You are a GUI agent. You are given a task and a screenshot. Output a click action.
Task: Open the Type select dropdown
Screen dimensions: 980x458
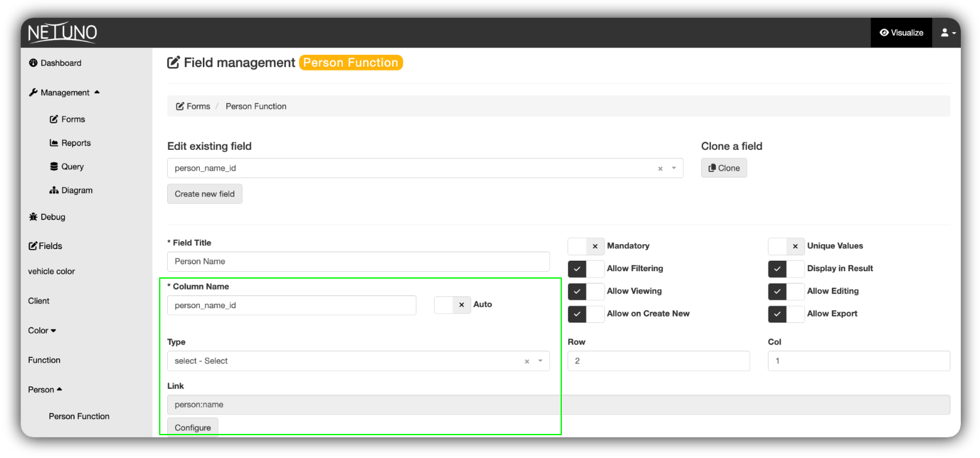point(358,361)
